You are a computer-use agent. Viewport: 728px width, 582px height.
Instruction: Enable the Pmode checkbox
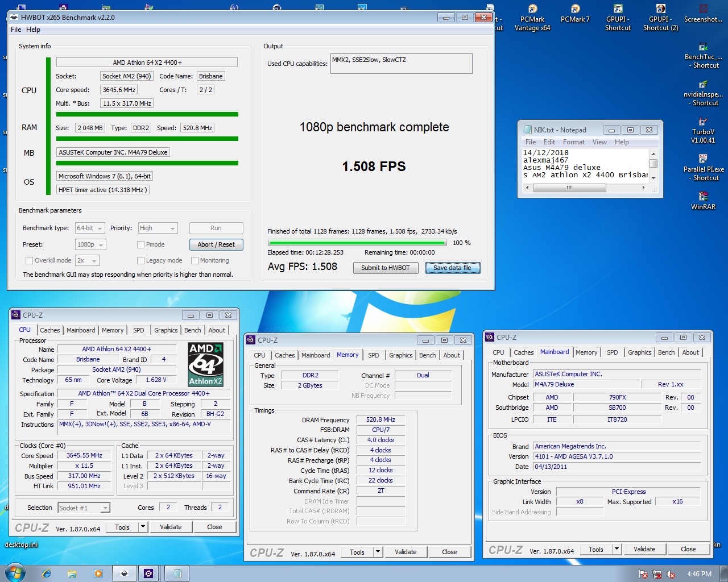point(140,244)
